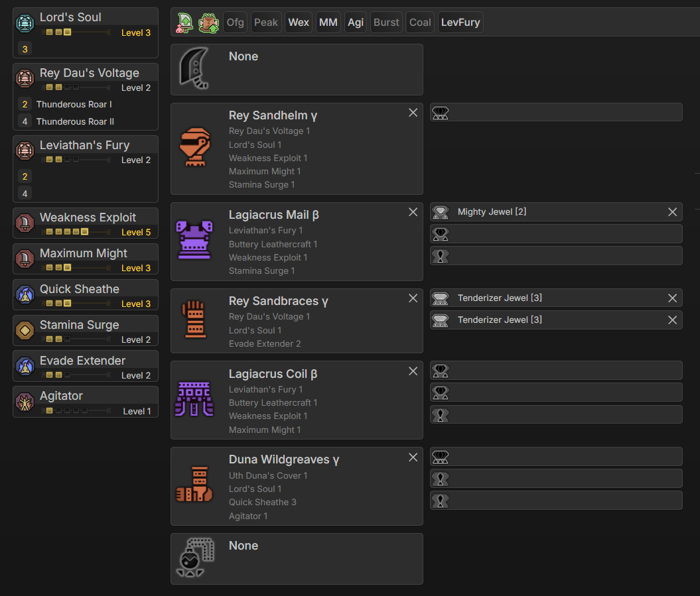Viewport: 700px width, 596px height.
Task: Open the empty Rey Sandhelm decoration slot
Action: [556, 113]
